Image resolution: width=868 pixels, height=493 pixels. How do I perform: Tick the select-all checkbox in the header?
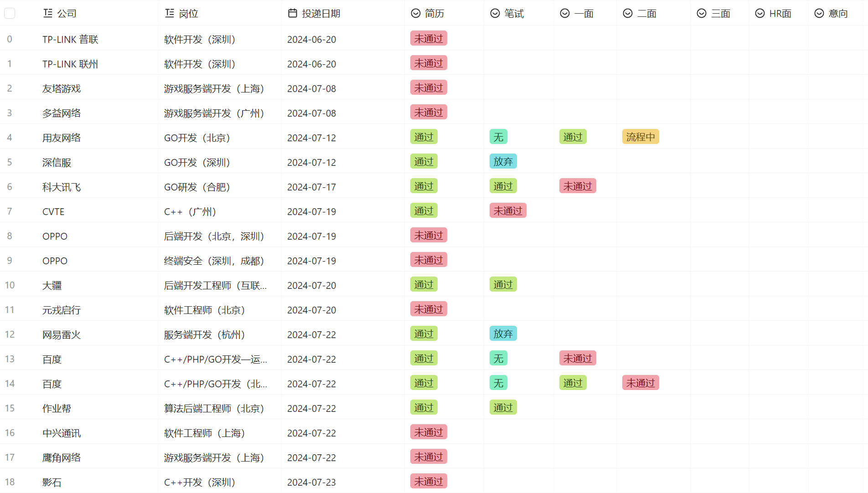point(10,13)
